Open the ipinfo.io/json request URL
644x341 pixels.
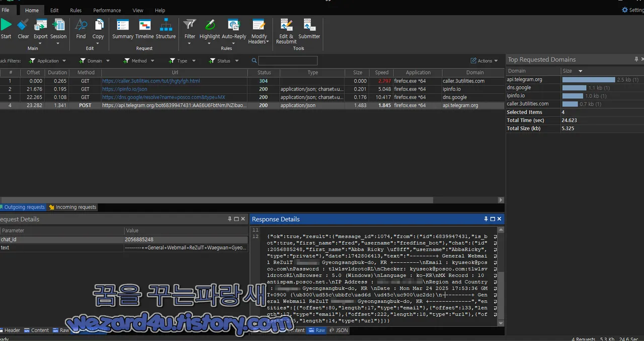click(125, 89)
